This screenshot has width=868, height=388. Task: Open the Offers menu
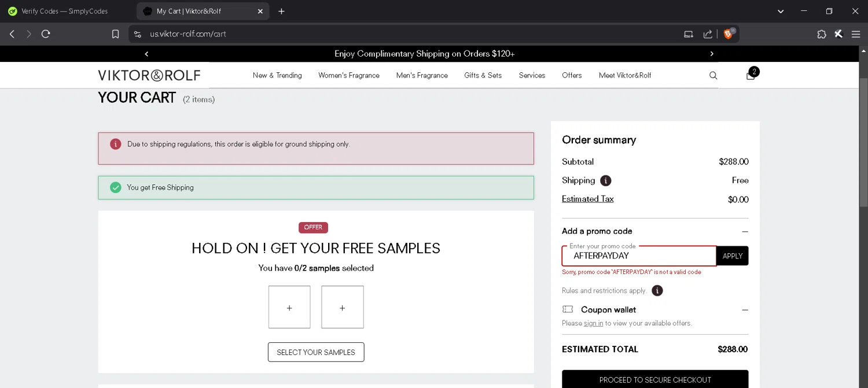(572, 75)
